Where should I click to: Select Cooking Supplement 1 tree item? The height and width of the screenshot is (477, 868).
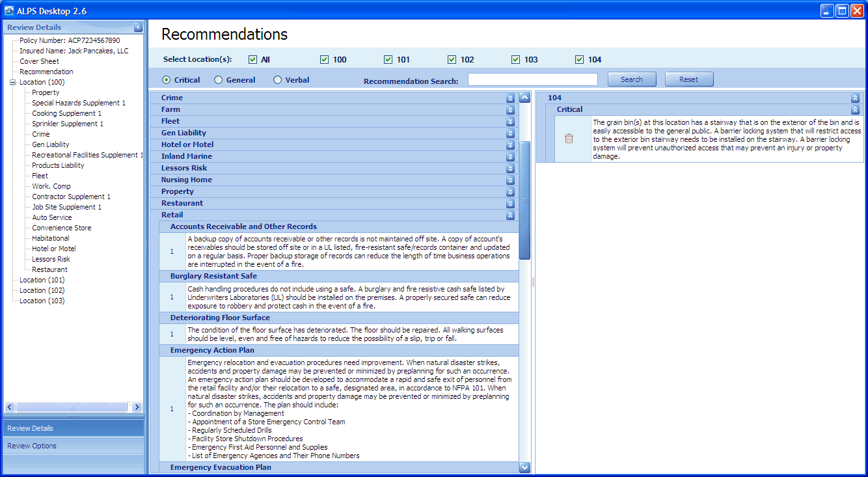[67, 113]
